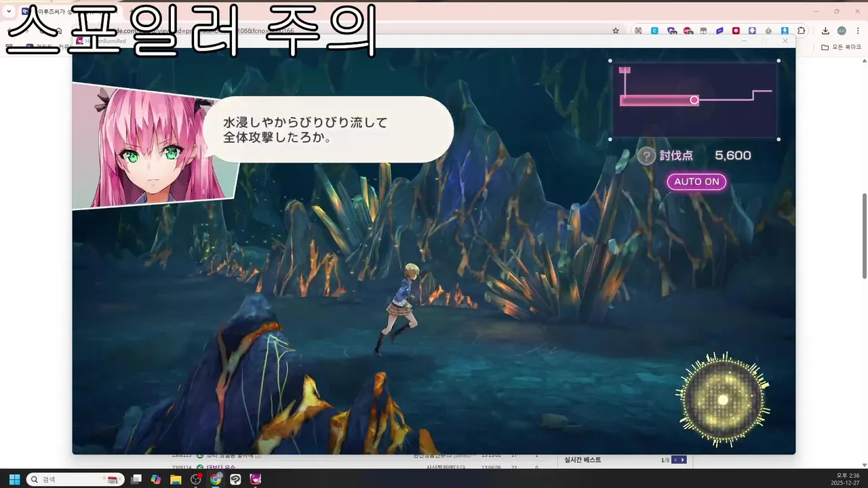This screenshot has height=488, width=868.
Task: Open the first gray capture extension icon
Action: [x=638, y=30]
